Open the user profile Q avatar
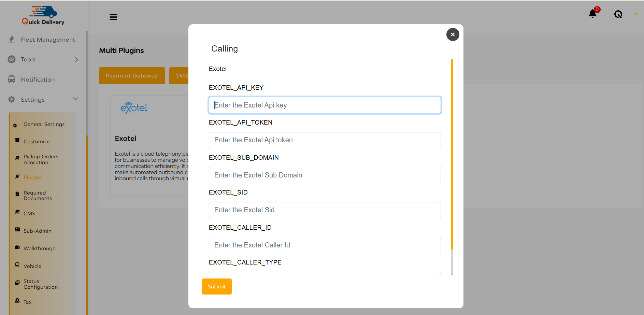The image size is (644, 315). (618, 14)
